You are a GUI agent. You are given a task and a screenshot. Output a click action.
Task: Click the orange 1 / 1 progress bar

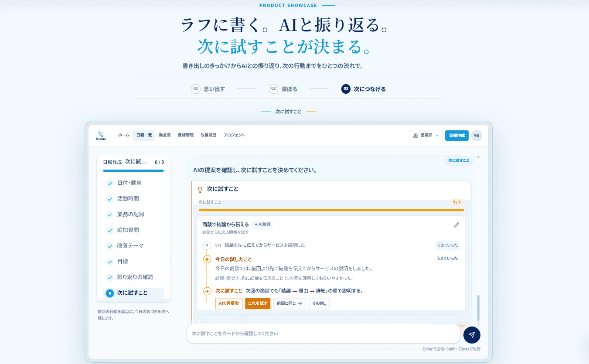331,210
